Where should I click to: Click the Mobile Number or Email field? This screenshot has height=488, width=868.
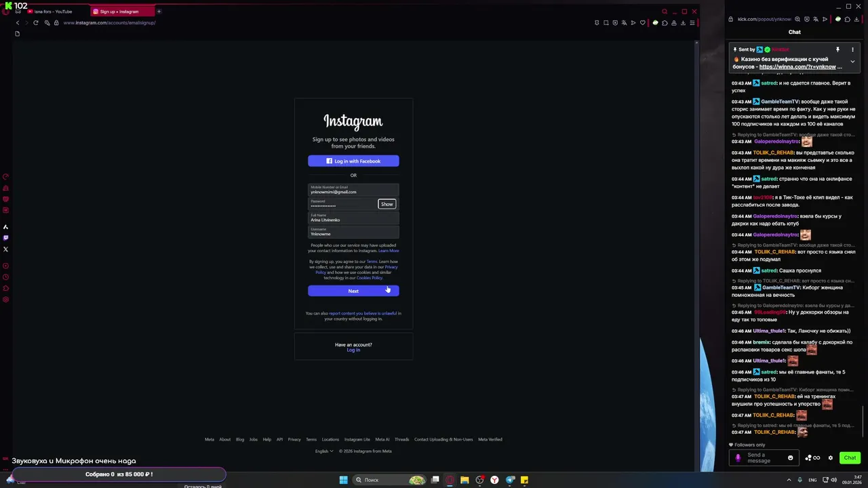tap(353, 190)
